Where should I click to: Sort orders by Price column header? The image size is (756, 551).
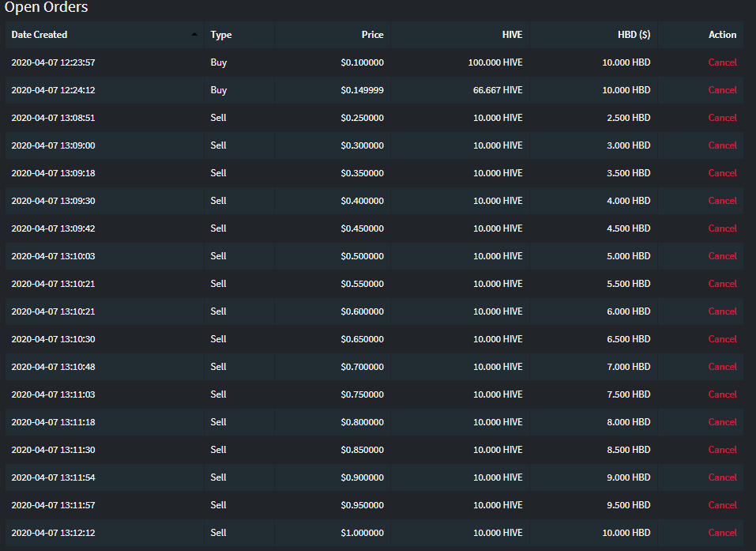(x=372, y=35)
